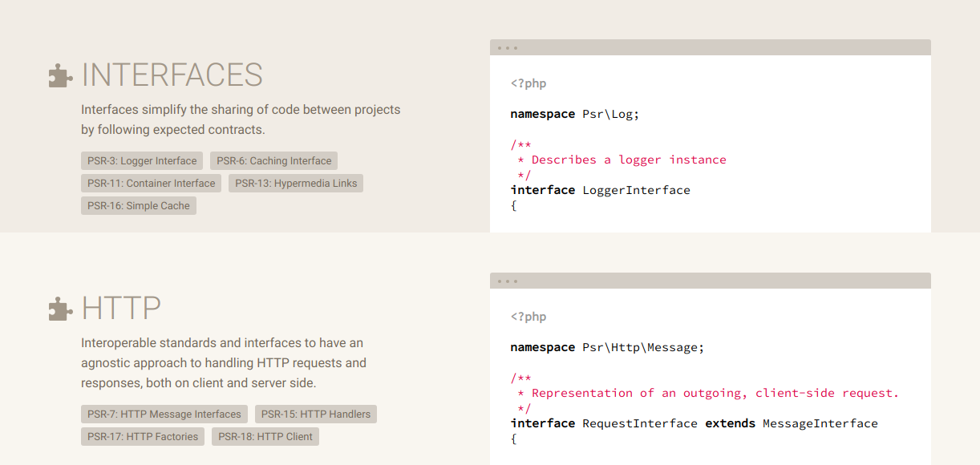Click the middle dot on the HTTP code window
The image size is (980, 465).
(508, 281)
